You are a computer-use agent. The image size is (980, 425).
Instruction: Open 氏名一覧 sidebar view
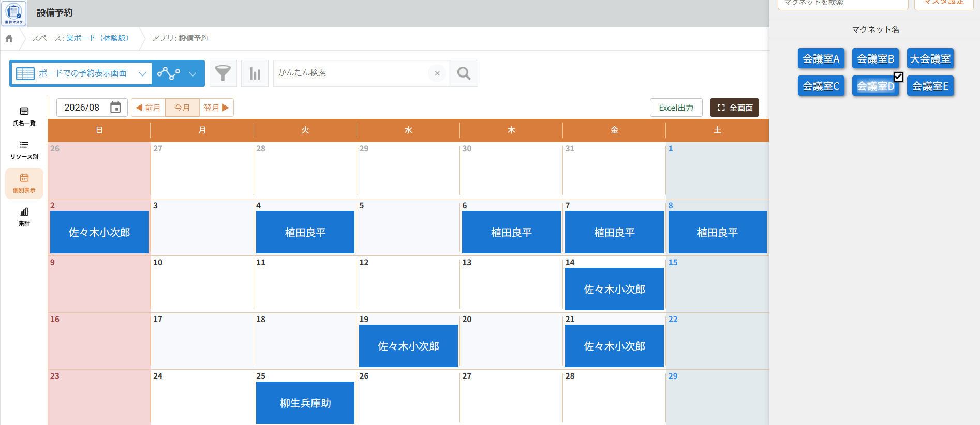[x=24, y=116]
